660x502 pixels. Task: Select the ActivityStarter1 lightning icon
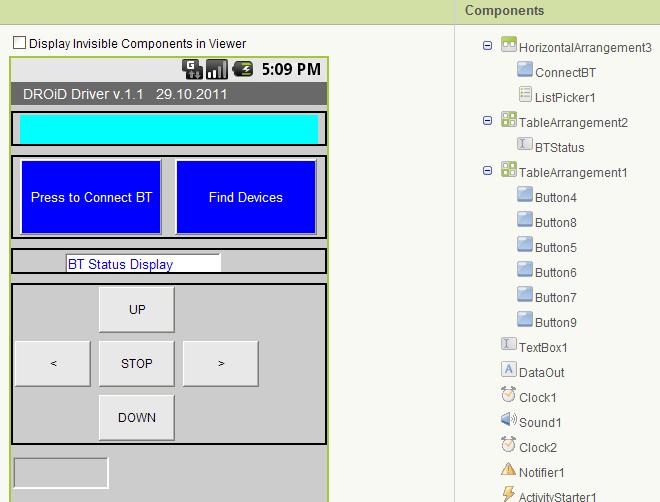point(509,495)
